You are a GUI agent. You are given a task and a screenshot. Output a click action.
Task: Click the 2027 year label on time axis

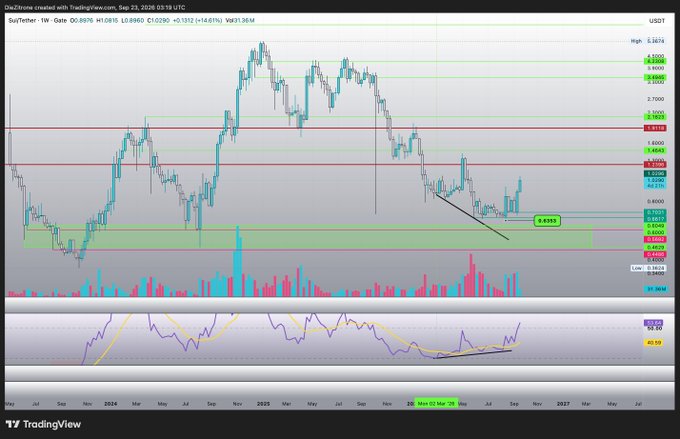point(563,403)
